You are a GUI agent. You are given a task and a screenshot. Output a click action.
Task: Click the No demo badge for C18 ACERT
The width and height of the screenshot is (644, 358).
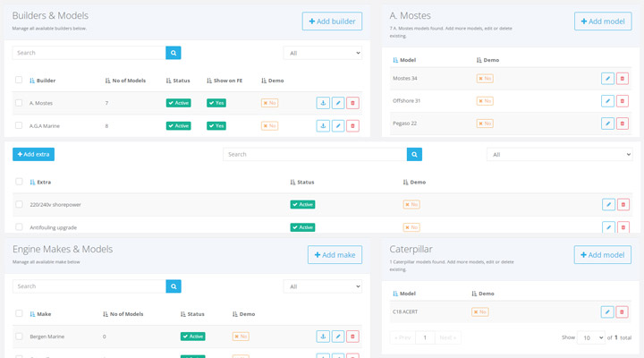(x=480, y=312)
